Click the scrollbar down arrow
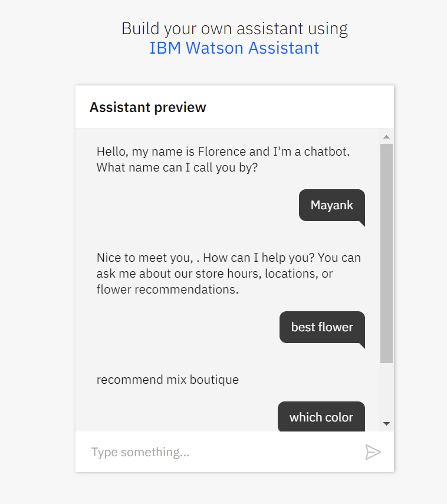447x504 pixels. [x=387, y=423]
